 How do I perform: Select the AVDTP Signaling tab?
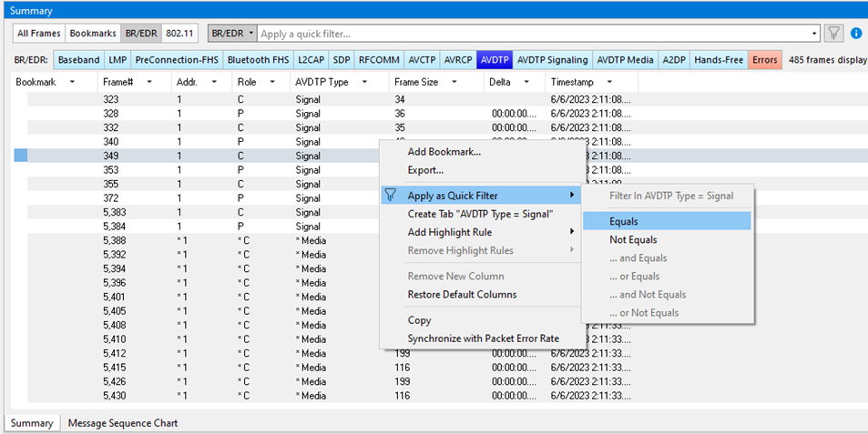tap(553, 60)
